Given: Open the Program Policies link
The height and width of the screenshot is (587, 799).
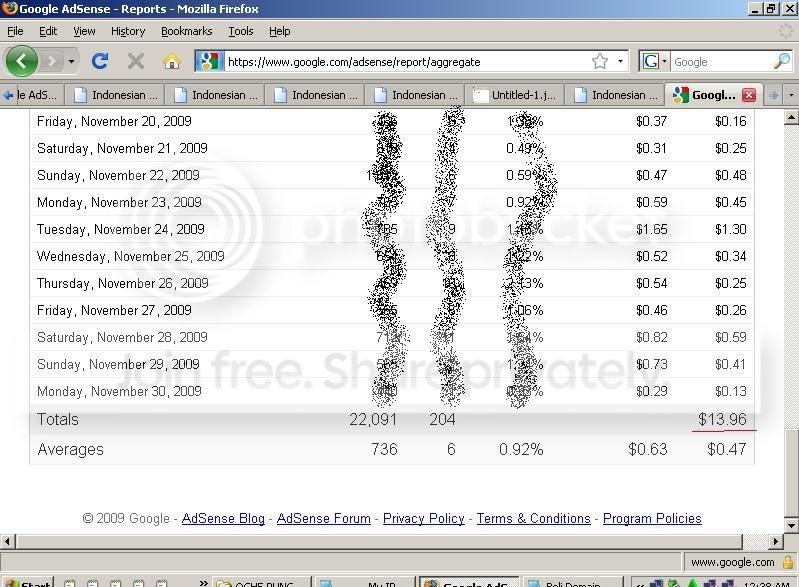Looking at the screenshot, I should click(x=652, y=518).
